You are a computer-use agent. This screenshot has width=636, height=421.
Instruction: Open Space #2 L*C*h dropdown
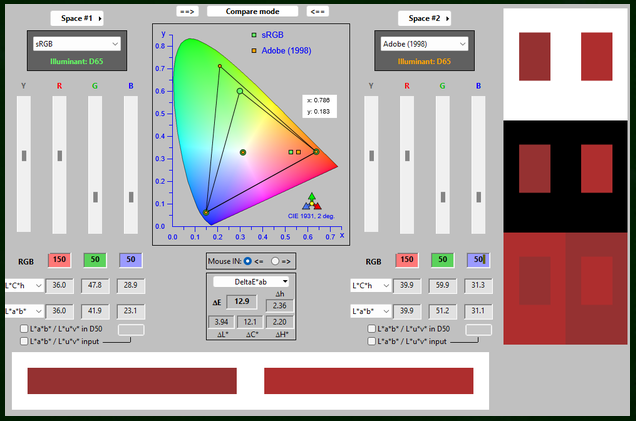point(371,286)
